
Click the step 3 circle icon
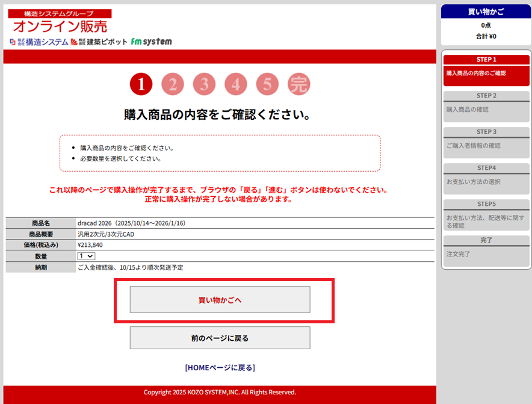click(x=204, y=85)
